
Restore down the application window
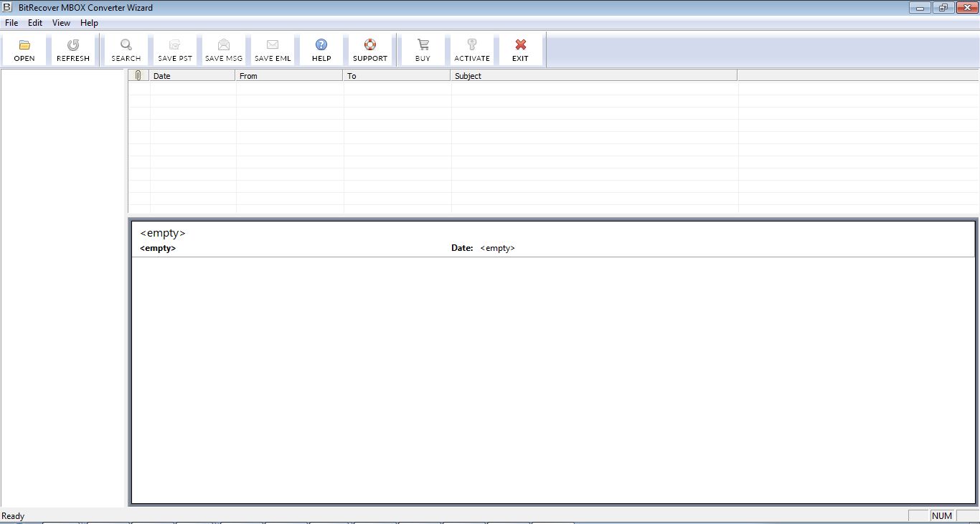coord(942,8)
